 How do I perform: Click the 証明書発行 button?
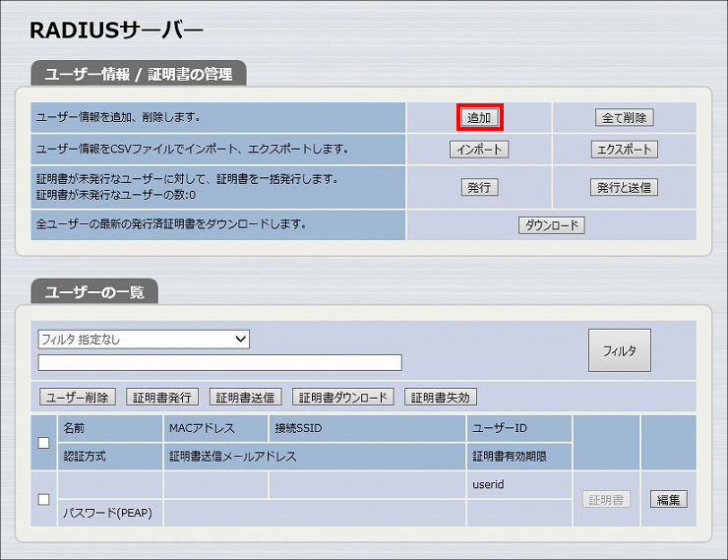click(x=162, y=398)
